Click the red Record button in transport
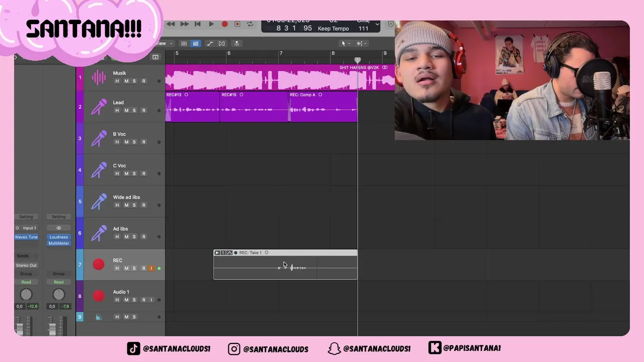Screen dimensions: 644x362 click(x=224, y=24)
